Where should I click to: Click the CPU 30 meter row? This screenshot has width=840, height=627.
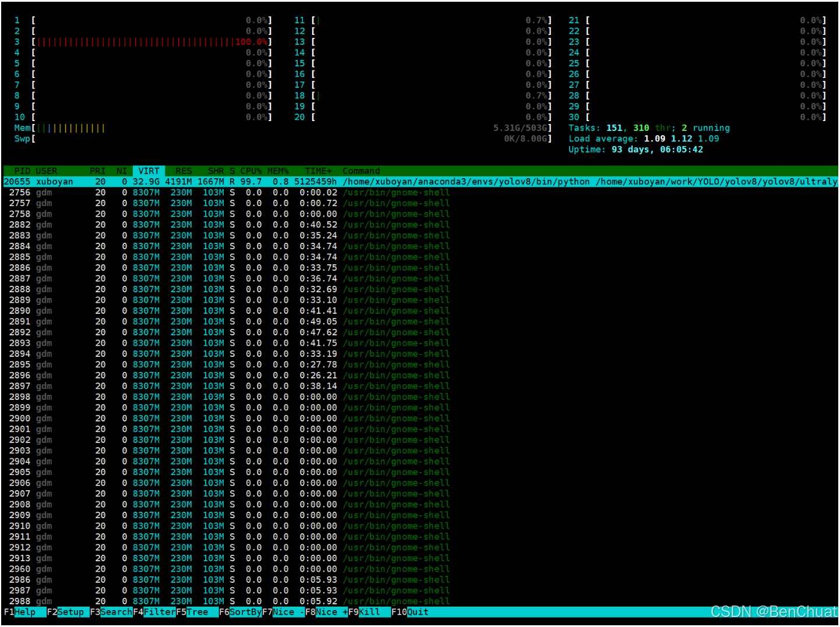click(x=697, y=117)
